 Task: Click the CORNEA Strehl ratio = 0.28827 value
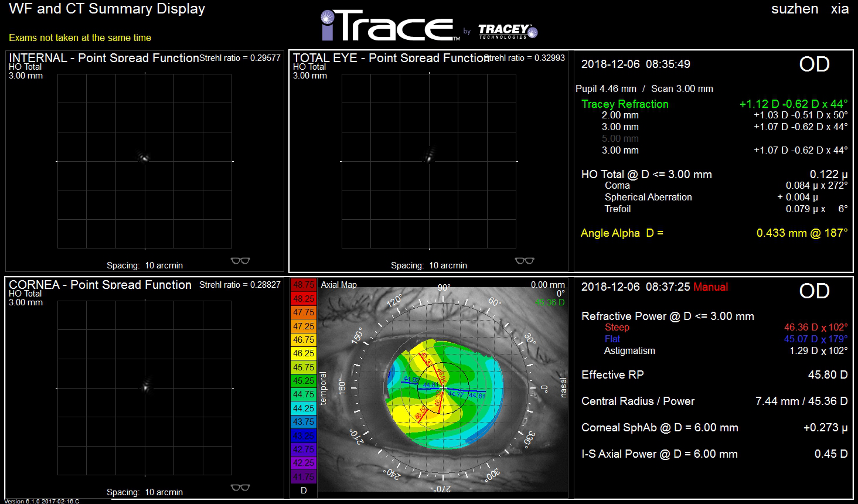(240, 285)
